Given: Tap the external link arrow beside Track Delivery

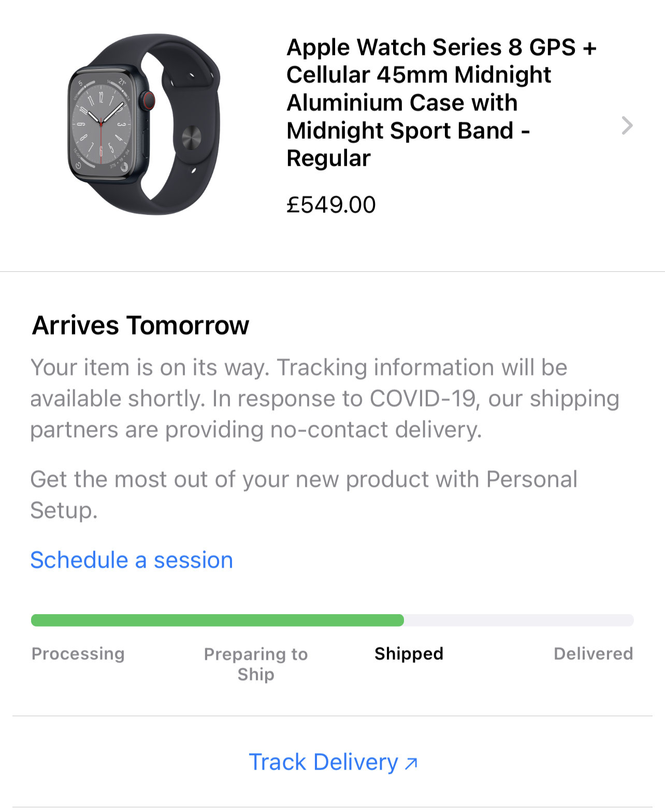Looking at the screenshot, I should click(411, 763).
